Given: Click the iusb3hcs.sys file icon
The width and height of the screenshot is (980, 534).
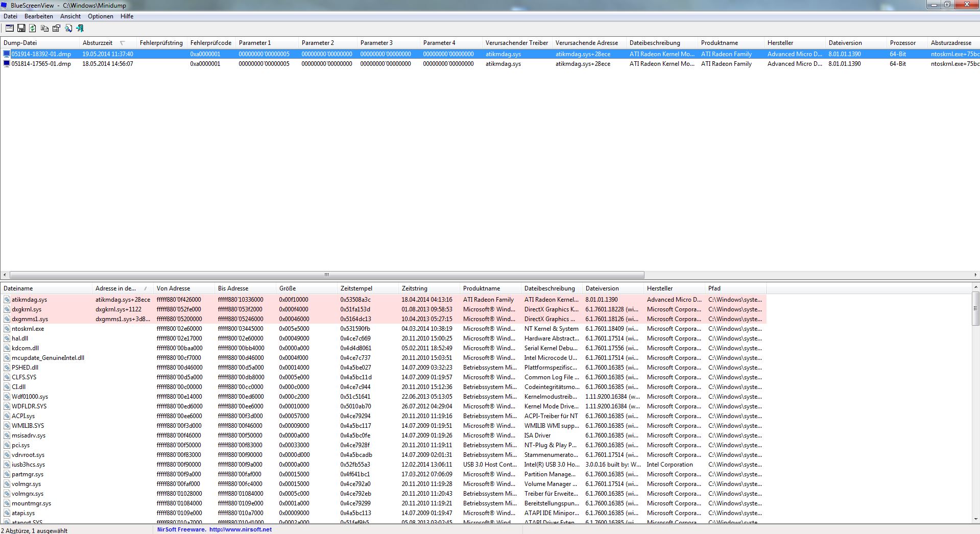Looking at the screenshot, I should click(7, 465).
